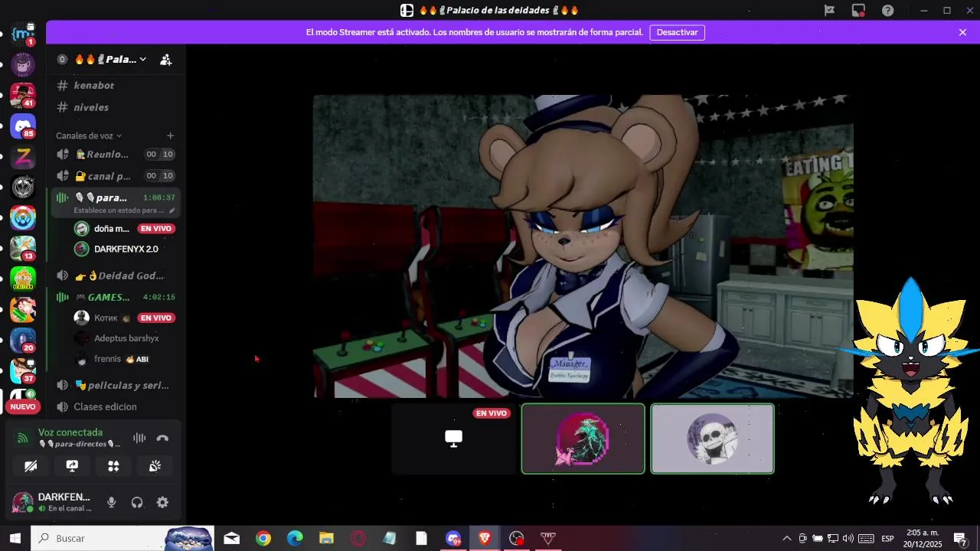Click the NUEVO unread indicator button

tap(23, 407)
